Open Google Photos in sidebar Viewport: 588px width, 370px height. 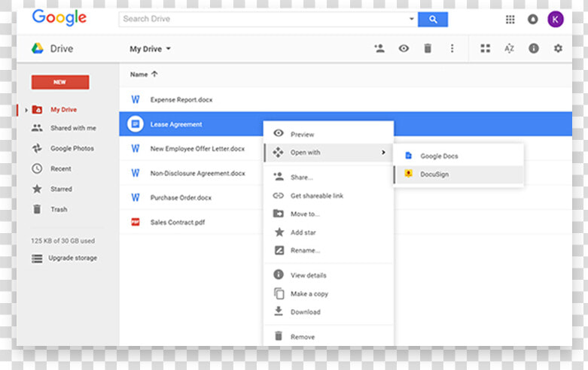pyautogui.click(x=72, y=148)
